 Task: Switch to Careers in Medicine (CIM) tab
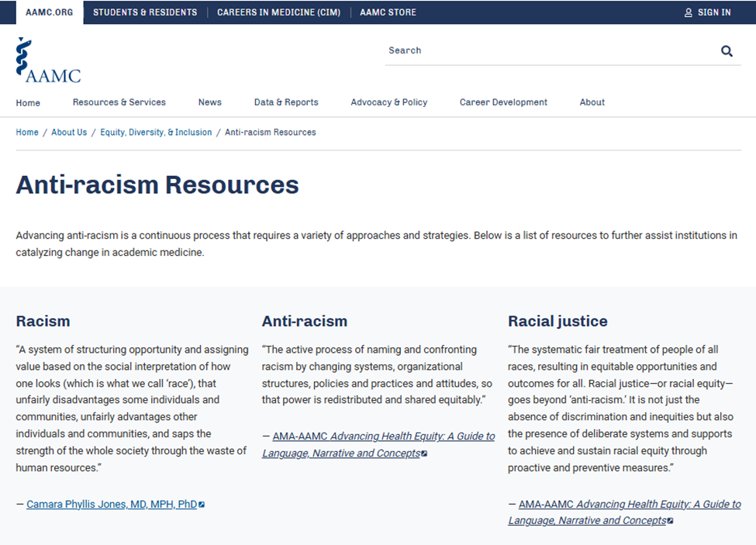coord(278,12)
